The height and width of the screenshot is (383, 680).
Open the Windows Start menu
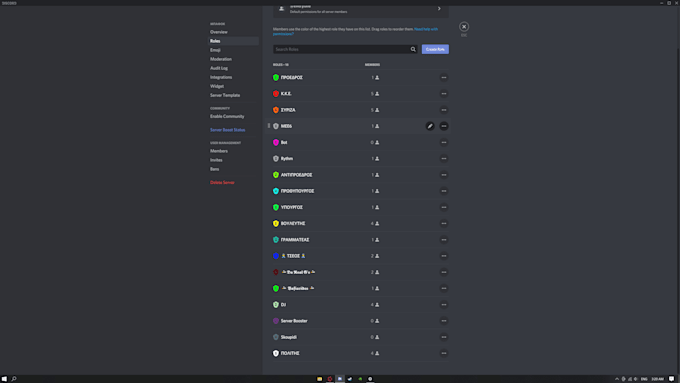[4, 379]
